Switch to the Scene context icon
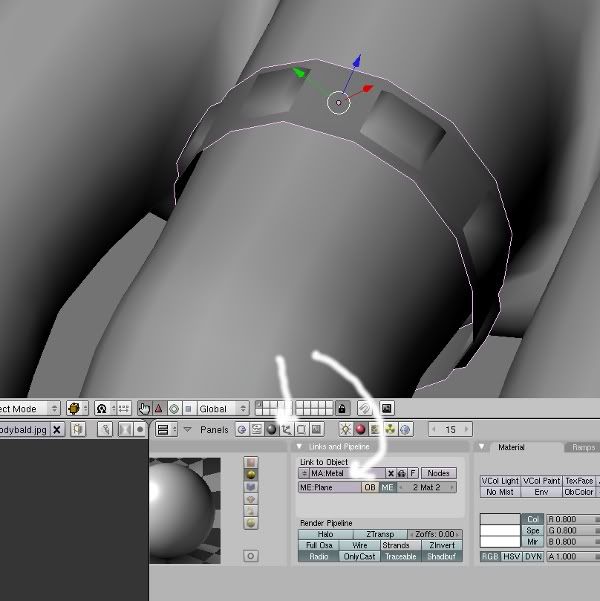600x601 pixels. click(x=316, y=430)
